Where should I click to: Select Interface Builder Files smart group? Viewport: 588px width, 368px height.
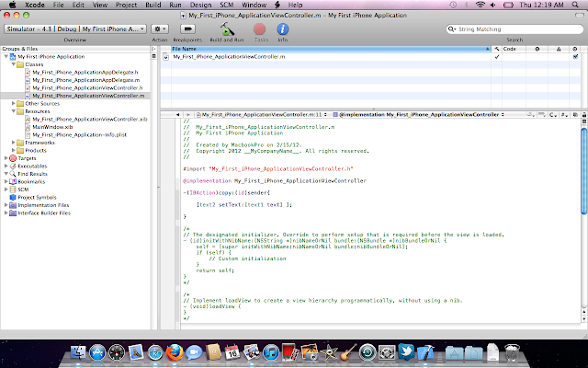(x=44, y=213)
